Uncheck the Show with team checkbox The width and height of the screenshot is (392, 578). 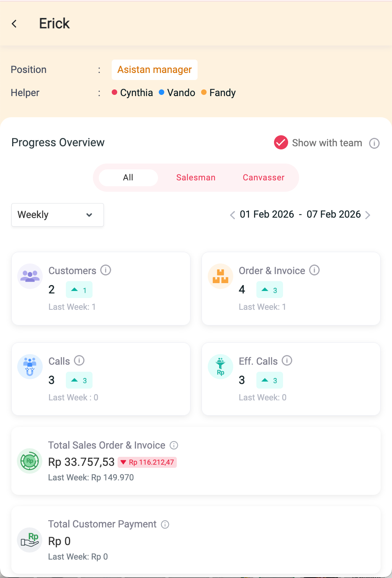pos(281,143)
